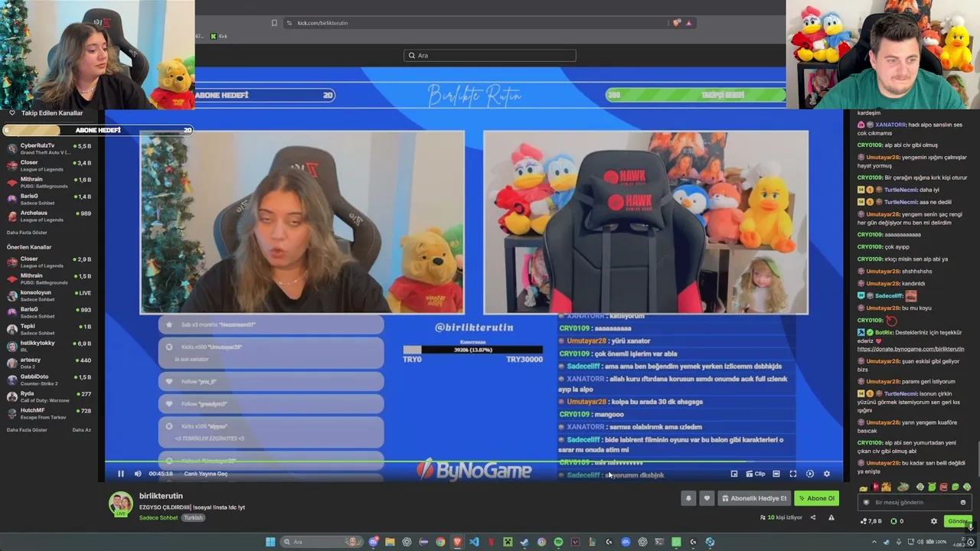
Task: Open birlikterutin channel avatar
Action: click(120, 504)
